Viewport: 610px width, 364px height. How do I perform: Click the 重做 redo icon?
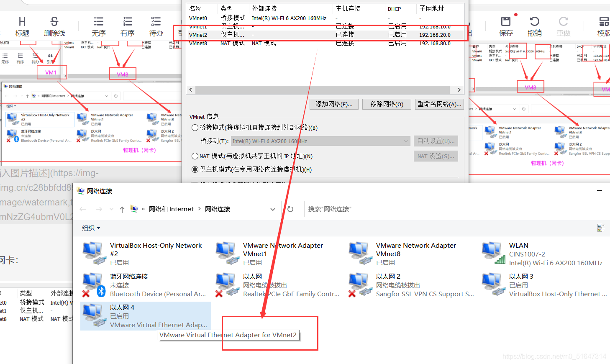[x=564, y=27]
